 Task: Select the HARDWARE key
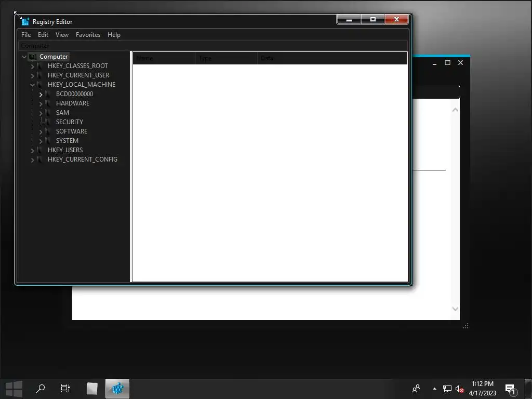coord(73,103)
